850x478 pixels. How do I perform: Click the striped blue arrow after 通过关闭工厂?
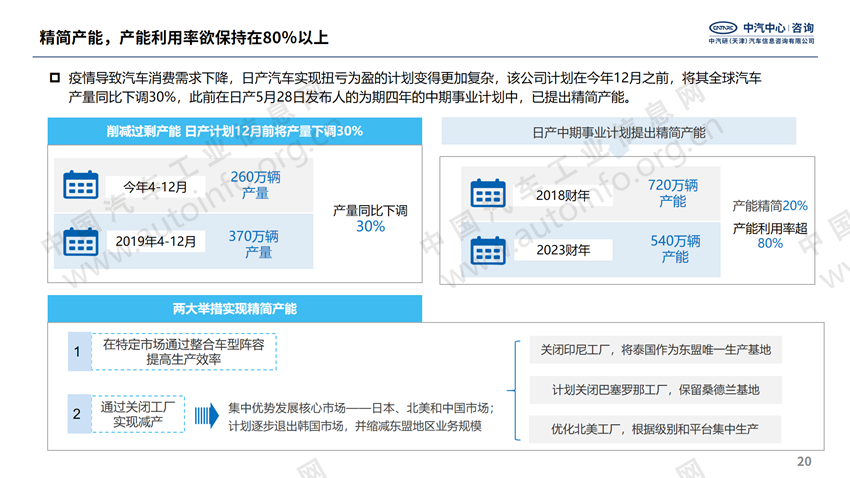(207, 416)
